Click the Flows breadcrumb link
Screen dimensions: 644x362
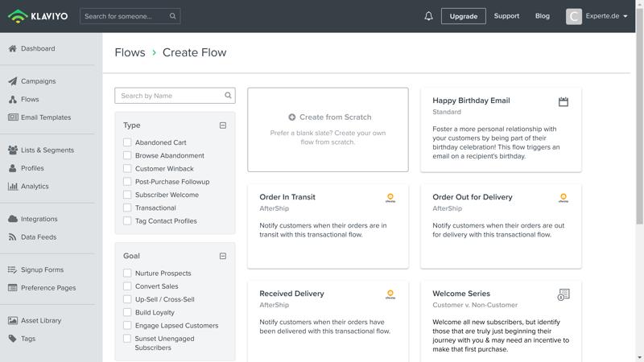130,52
